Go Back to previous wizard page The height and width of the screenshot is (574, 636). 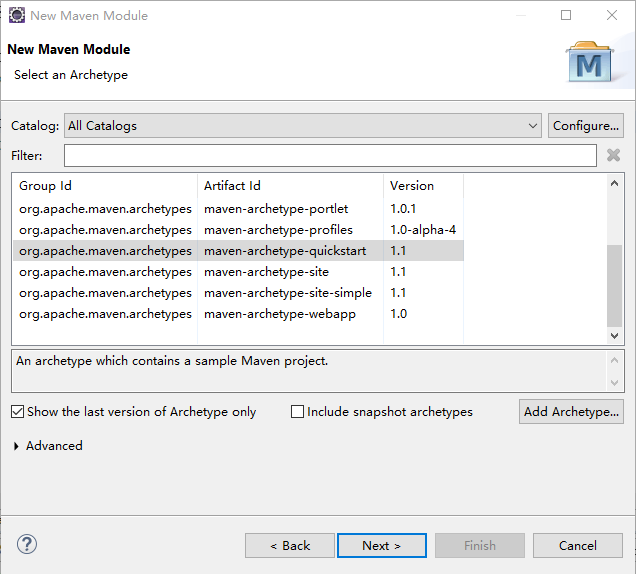point(290,545)
